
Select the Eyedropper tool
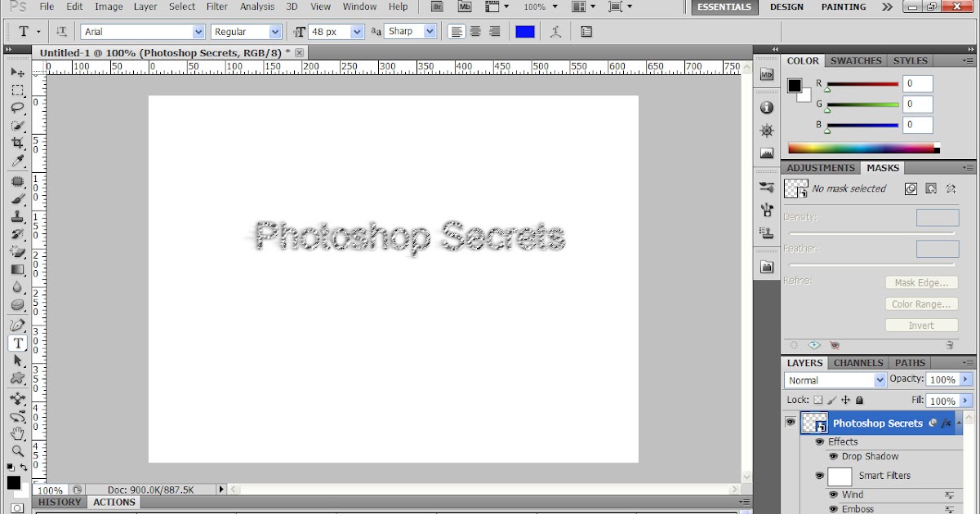[17, 161]
